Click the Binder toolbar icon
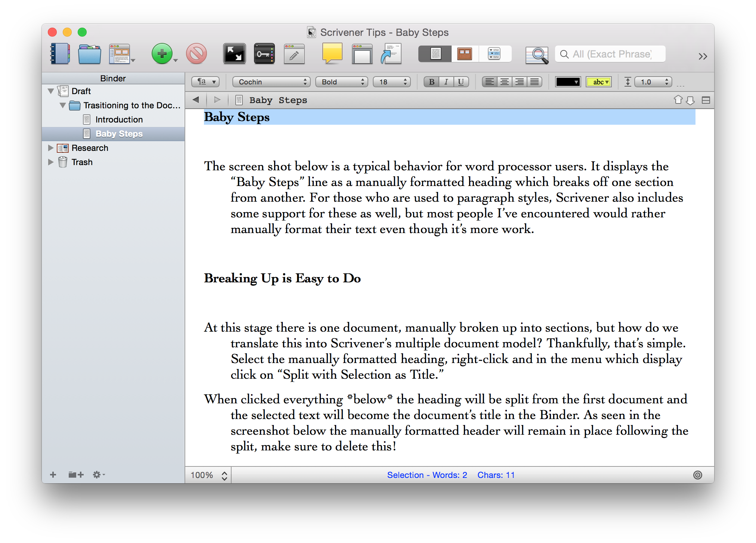Viewport: 756px width, 543px height. pos(60,54)
